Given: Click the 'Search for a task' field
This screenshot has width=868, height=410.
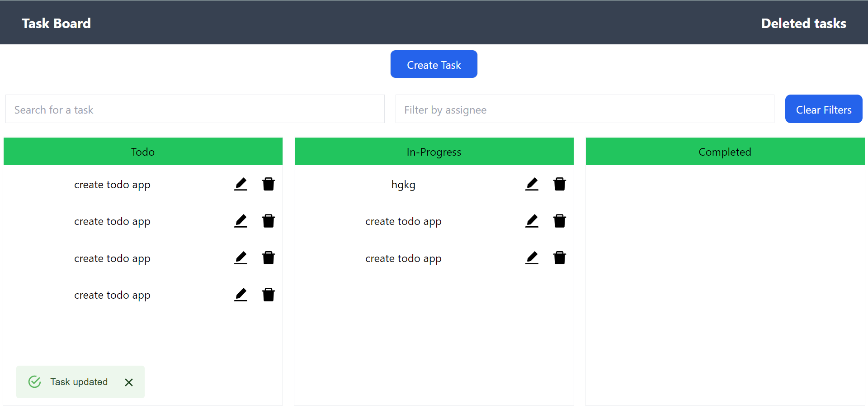Looking at the screenshot, I should 194,109.
